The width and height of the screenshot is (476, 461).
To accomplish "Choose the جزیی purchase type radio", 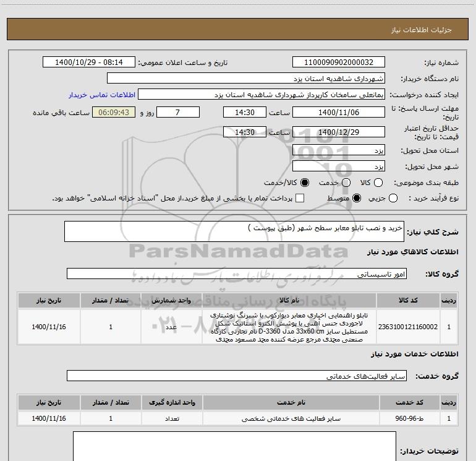I will coord(393,198).
